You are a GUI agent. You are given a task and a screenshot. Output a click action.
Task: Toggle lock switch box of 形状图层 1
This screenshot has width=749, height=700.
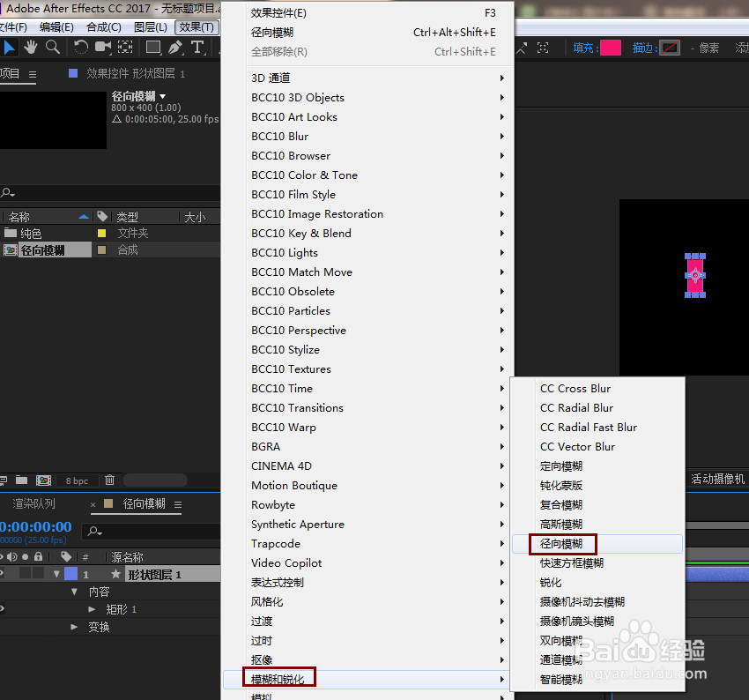[x=39, y=573]
